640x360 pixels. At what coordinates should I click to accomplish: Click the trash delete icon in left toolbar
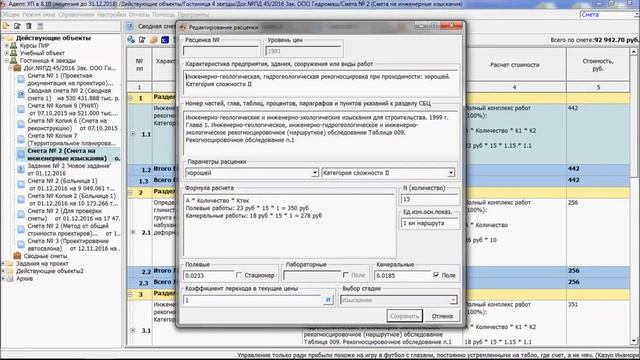pos(29,26)
